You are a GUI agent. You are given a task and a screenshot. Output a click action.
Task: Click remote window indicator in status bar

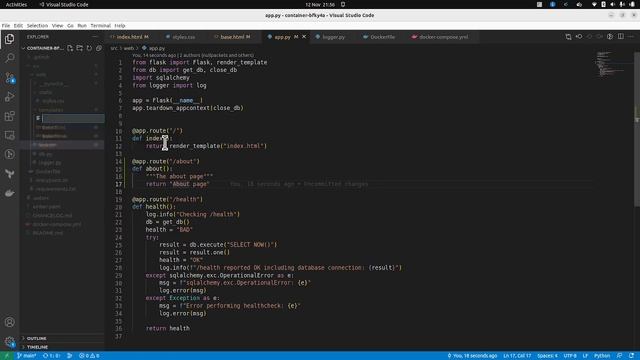pyautogui.click(x=6, y=356)
